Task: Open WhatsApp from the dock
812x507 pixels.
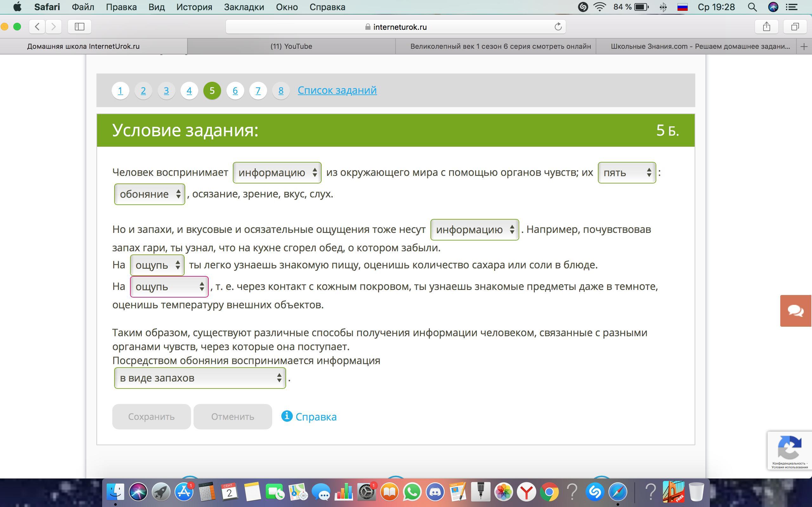Action: (412, 492)
